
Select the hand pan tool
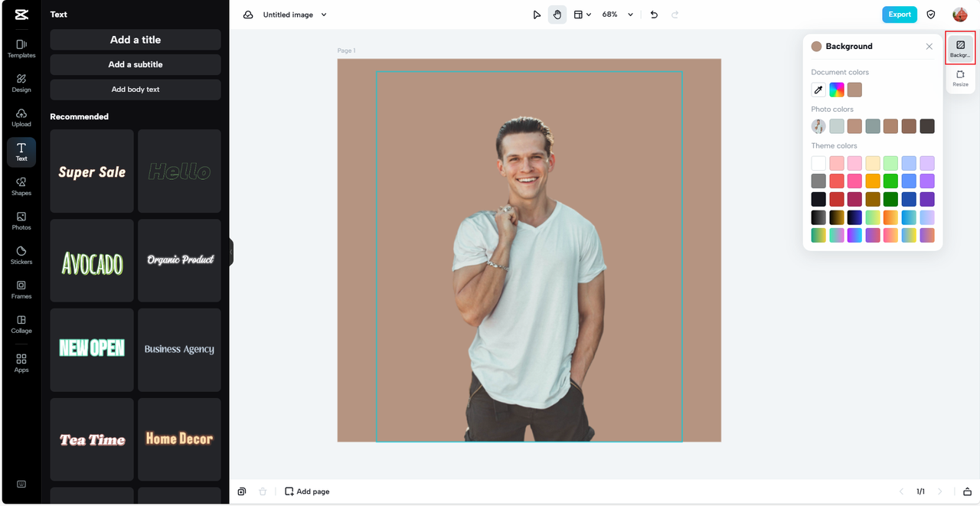point(557,15)
